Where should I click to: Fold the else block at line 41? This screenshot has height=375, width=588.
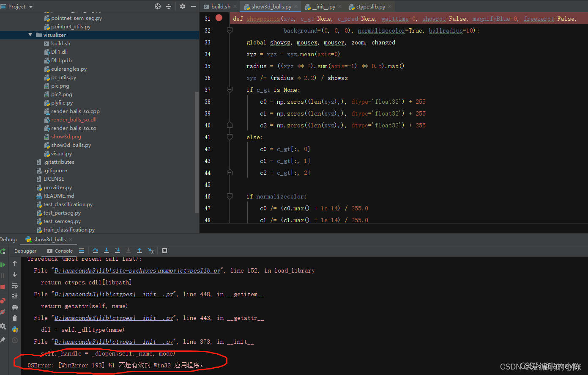(x=230, y=137)
